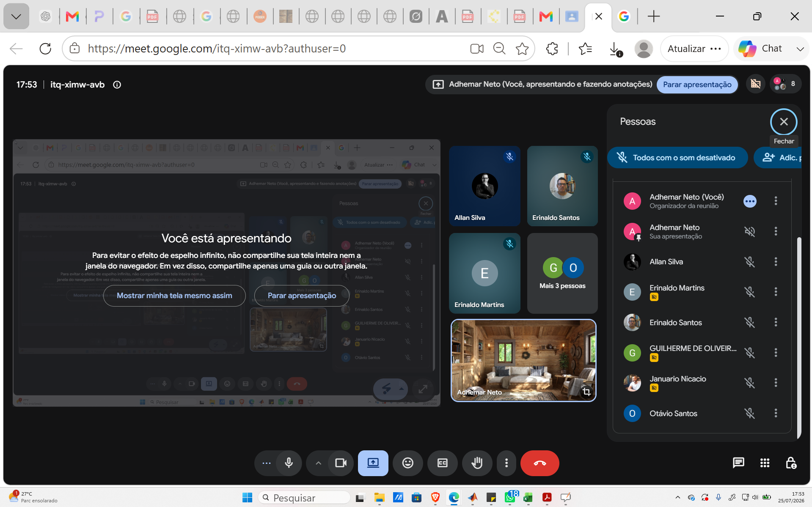Turn on captions with the CC button
This screenshot has width=812, height=507.
click(442, 463)
